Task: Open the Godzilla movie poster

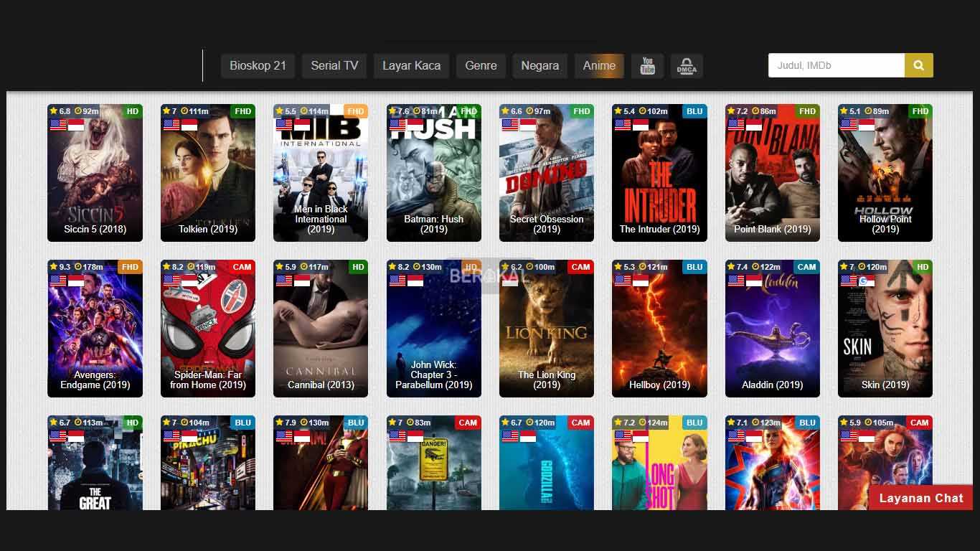Action: tap(547, 463)
